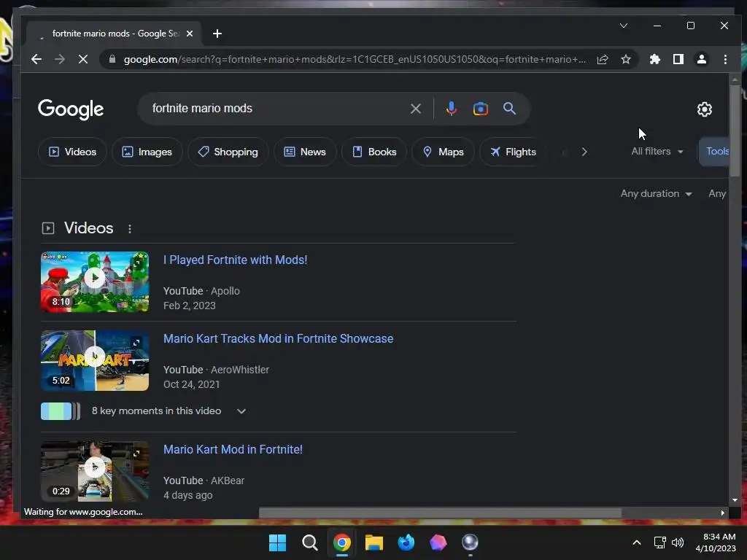
Task: Share this page from address bar
Action: point(603,59)
